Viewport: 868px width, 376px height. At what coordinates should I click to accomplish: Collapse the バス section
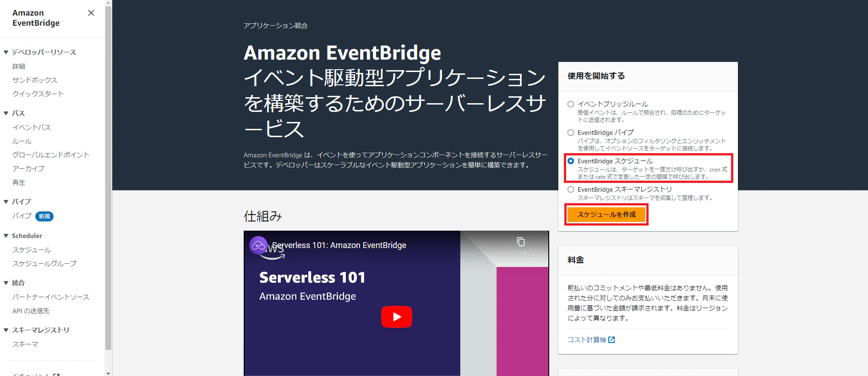click(x=6, y=113)
